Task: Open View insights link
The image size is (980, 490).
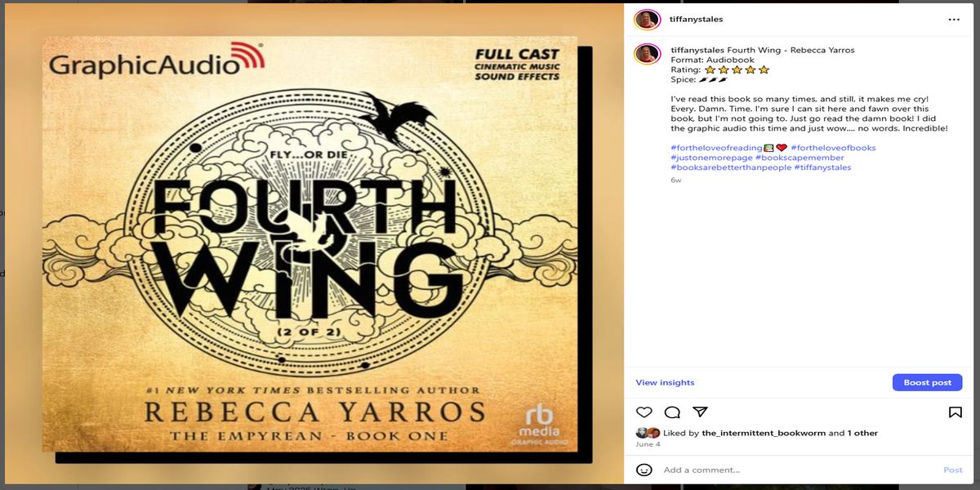Action: click(x=665, y=382)
